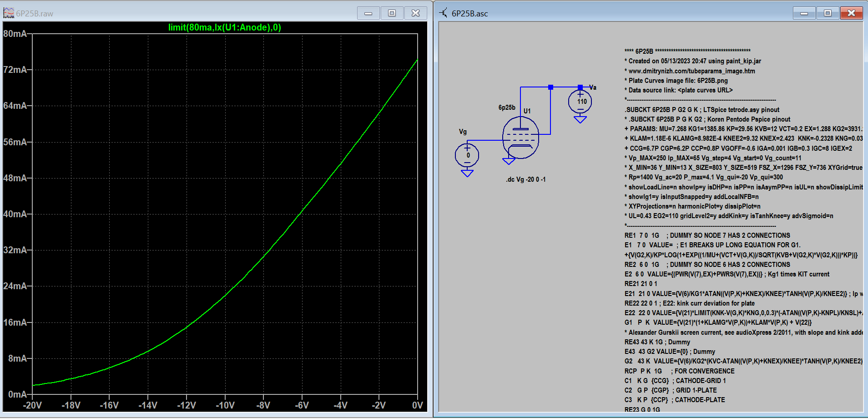Image resolution: width=868 pixels, height=419 pixels.
Task: Click the 'Created on 05/13/2023' comment line
Action: pyautogui.click(x=692, y=61)
